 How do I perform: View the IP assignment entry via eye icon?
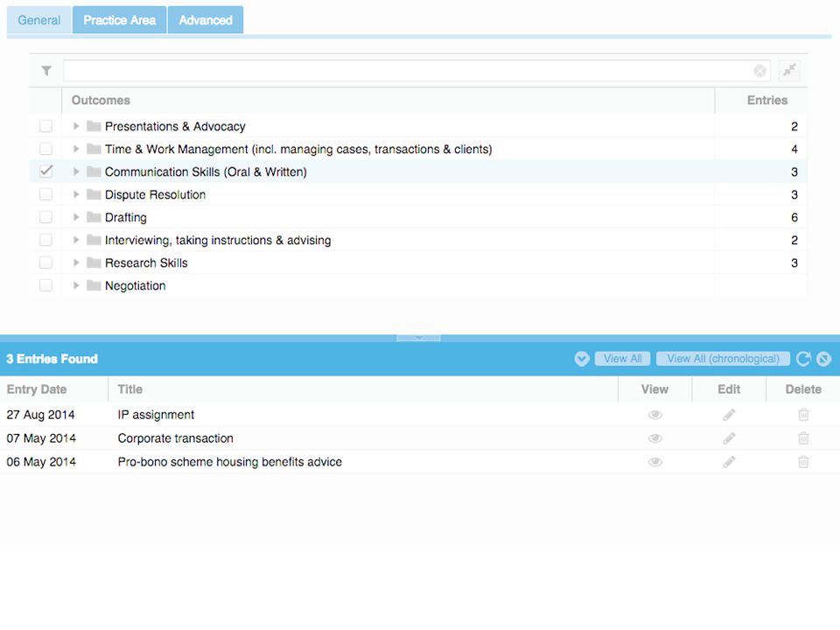(x=655, y=415)
